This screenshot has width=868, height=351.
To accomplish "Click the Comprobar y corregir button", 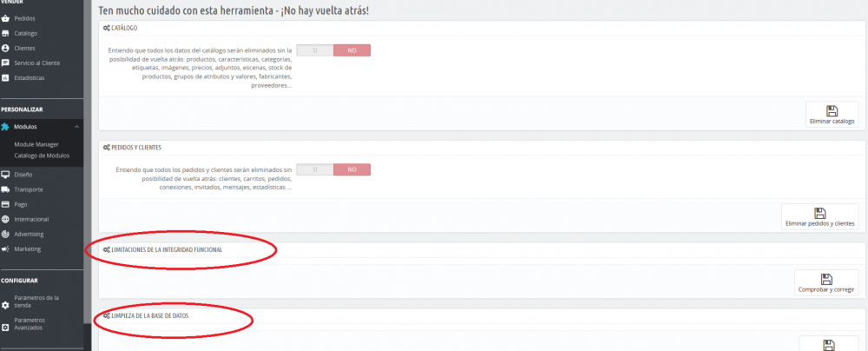I will pyautogui.click(x=826, y=282).
